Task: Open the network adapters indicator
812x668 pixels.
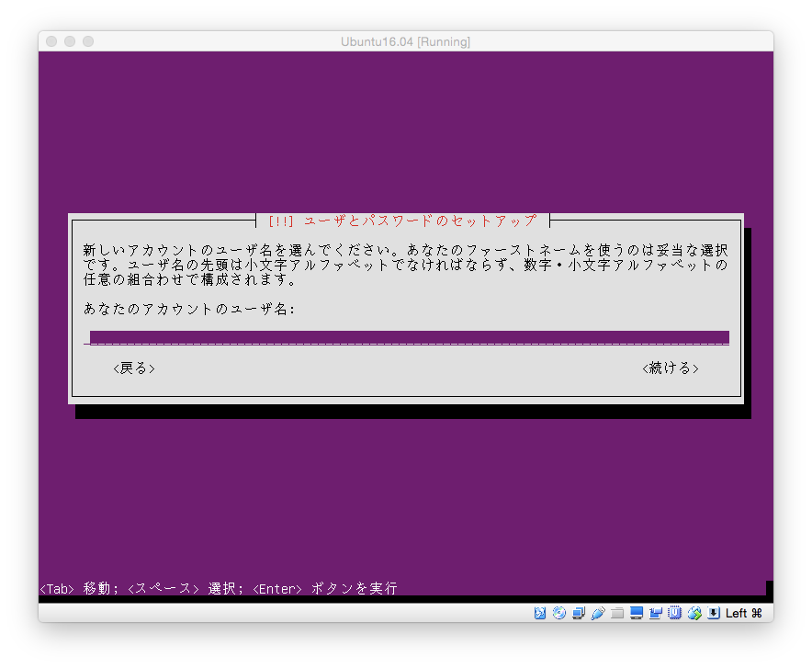Action: click(x=578, y=613)
